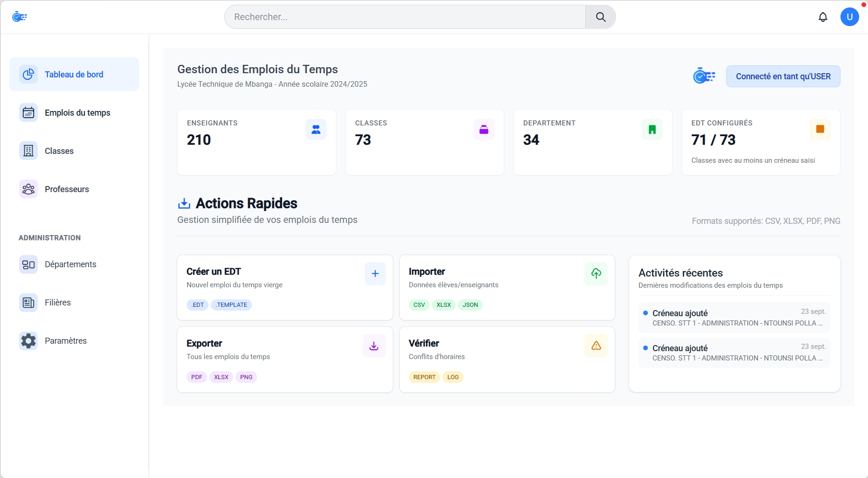The height and width of the screenshot is (478, 868).
Task: Click the Classes building icon
Action: tap(28, 151)
